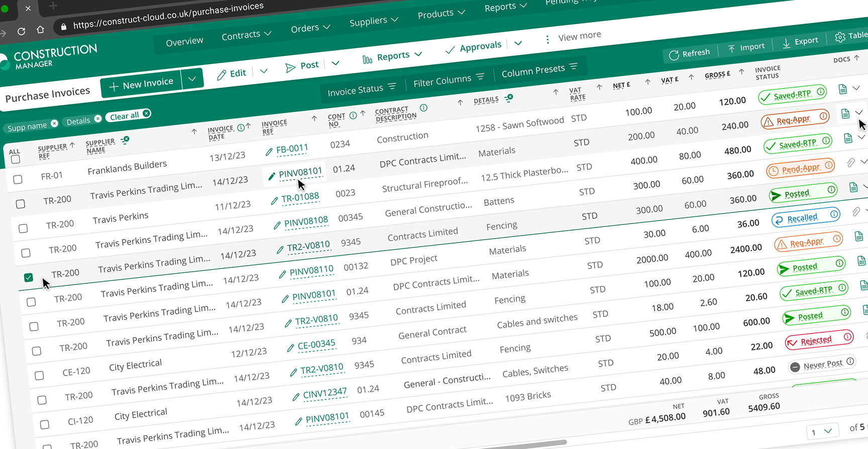This screenshot has height=449, width=868.
Task: Expand the Post dropdown chevron
Action: (x=336, y=63)
